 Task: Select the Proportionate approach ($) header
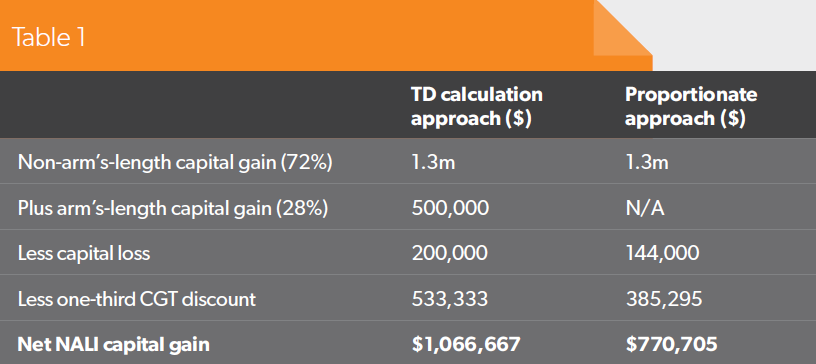pyautogui.click(x=691, y=106)
